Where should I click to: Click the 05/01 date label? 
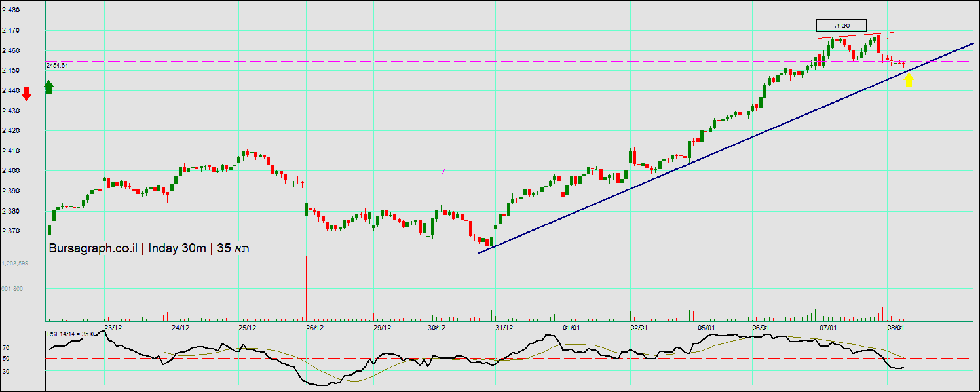pyautogui.click(x=706, y=328)
